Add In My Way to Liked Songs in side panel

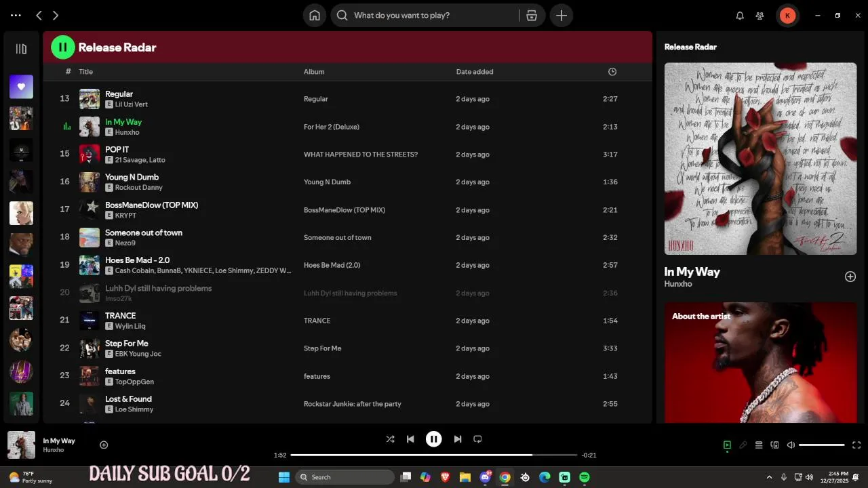[x=850, y=277]
